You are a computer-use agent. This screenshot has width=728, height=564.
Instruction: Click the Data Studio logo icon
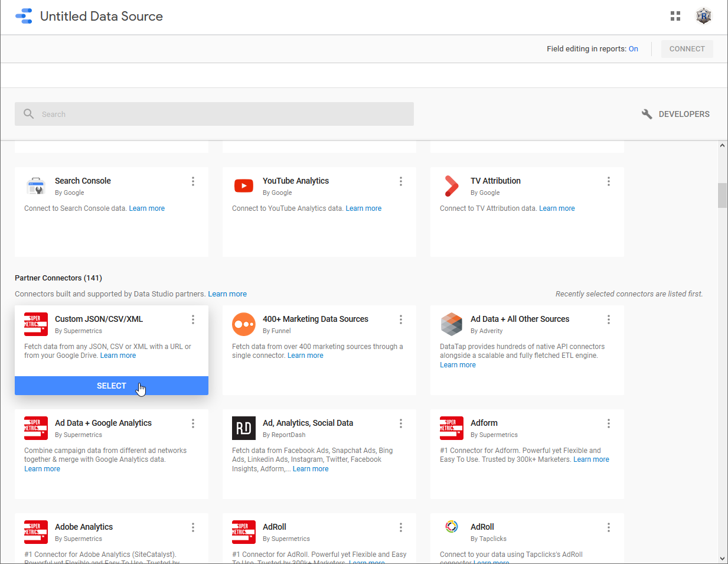click(x=24, y=16)
